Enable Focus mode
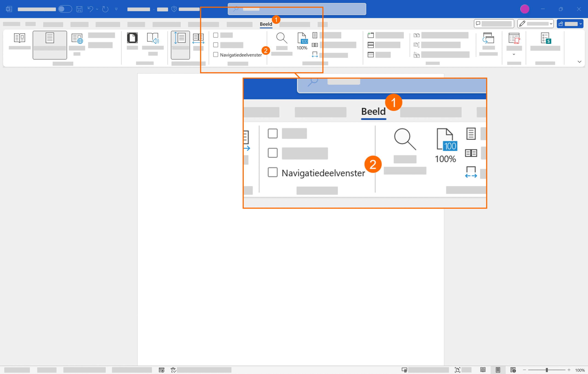The width and height of the screenshot is (588, 374). [132, 38]
